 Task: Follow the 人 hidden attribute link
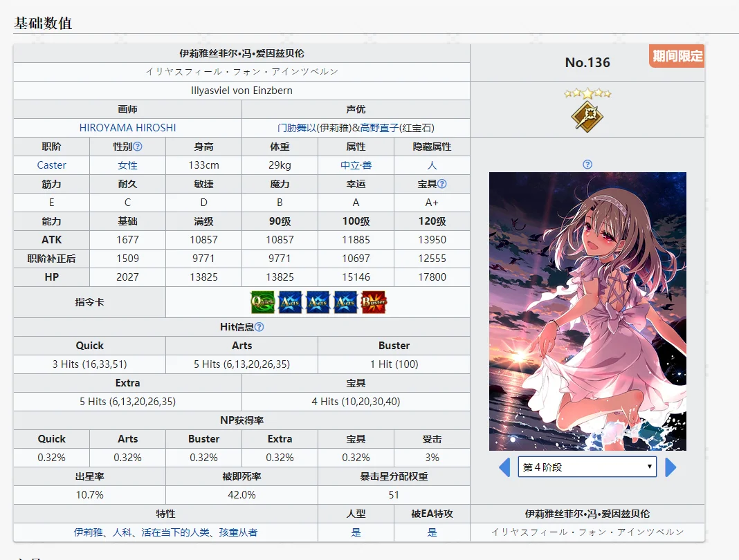pos(432,165)
